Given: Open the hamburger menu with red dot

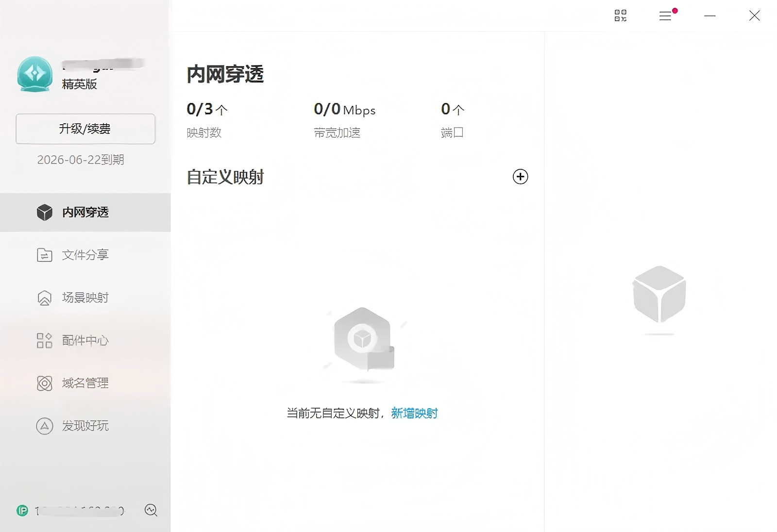Looking at the screenshot, I should (x=667, y=15).
